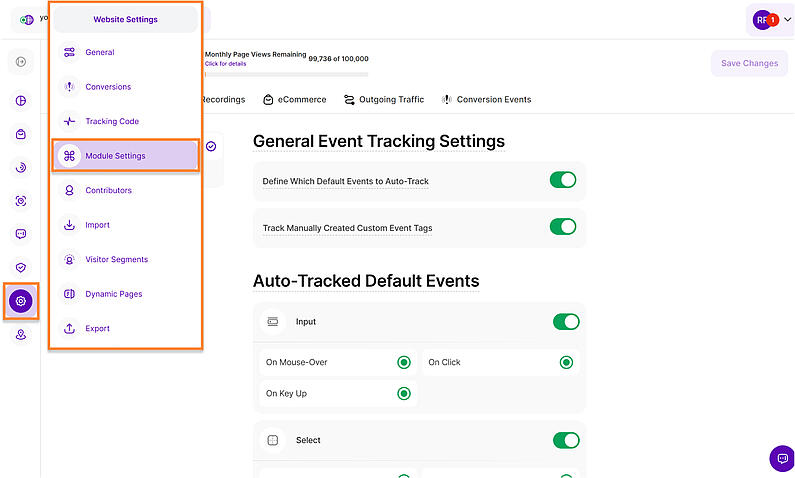
Task: Select the On Mouse-Over radio button
Action: (x=404, y=362)
